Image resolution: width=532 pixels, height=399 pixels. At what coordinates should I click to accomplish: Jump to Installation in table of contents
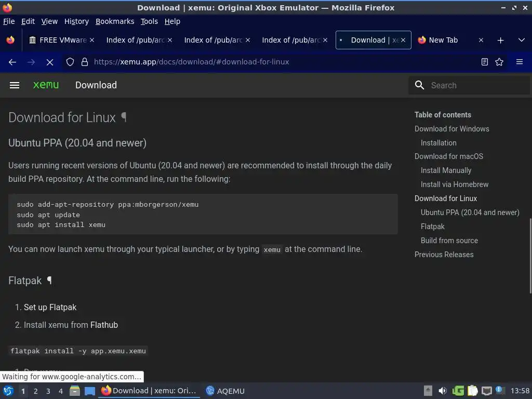[x=438, y=143]
